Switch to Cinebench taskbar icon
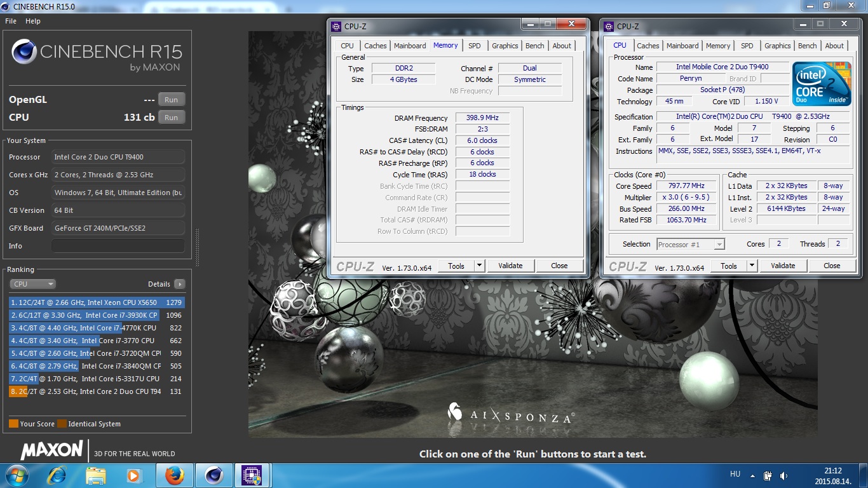The image size is (868, 488). tap(214, 475)
